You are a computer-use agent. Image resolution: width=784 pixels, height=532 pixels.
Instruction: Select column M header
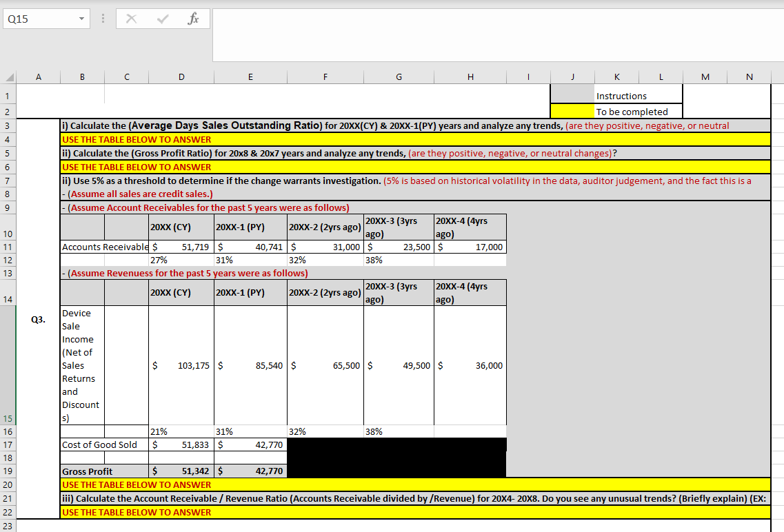(x=705, y=77)
